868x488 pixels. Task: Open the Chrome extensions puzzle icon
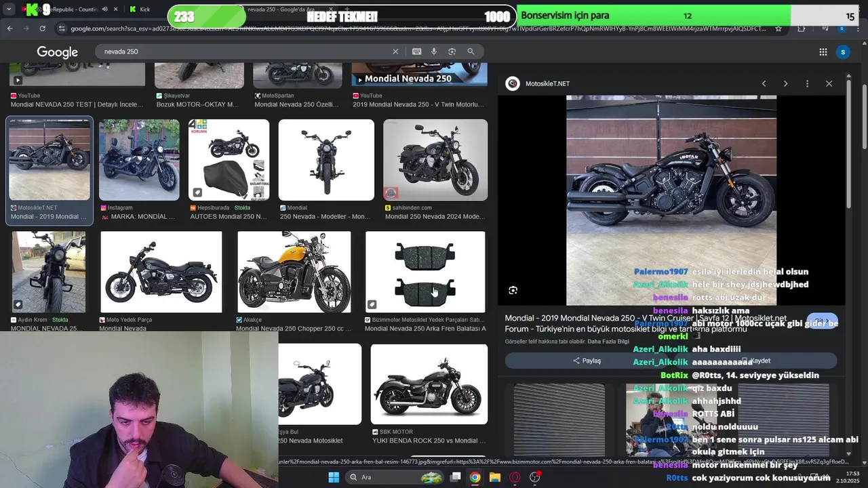click(x=801, y=28)
